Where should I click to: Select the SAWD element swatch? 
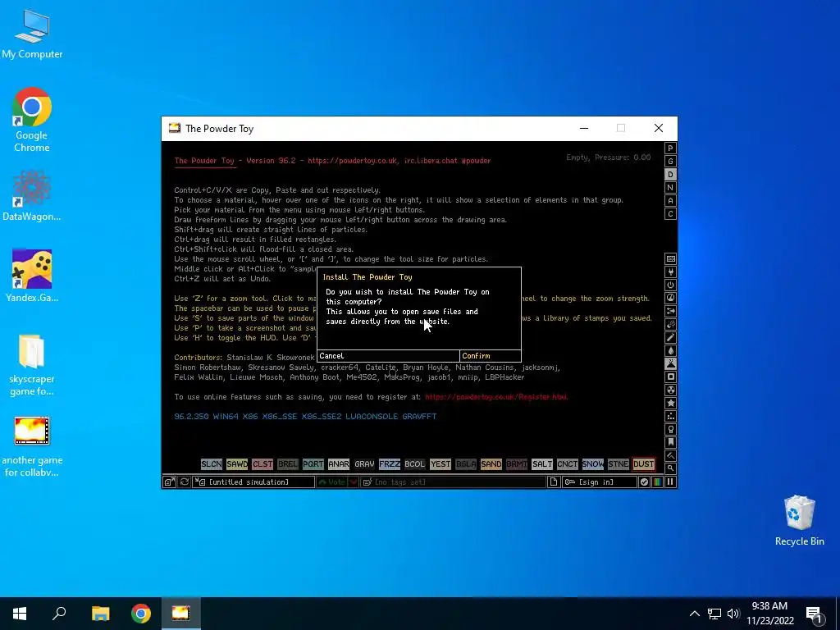coord(237,464)
